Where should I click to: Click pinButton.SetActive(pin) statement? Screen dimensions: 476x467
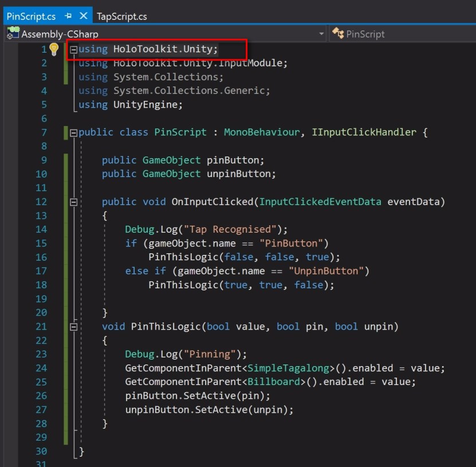coord(197,396)
